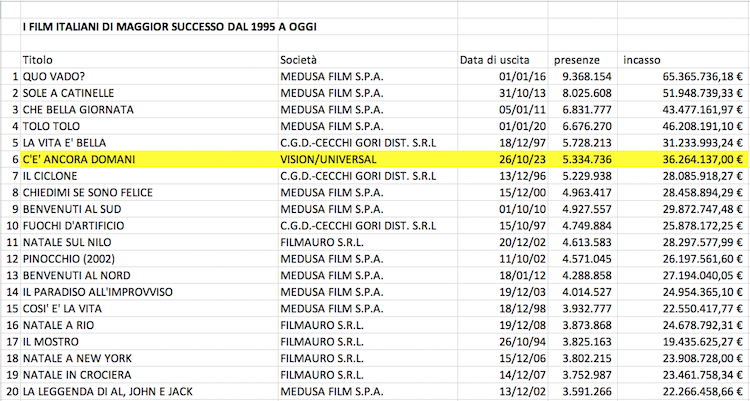
Task: Click the gross value '23.908.728,00 €'
Action: coord(703,358)
